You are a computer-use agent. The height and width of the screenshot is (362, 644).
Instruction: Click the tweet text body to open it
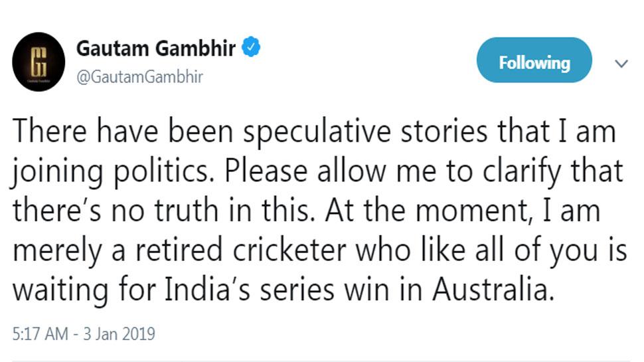pyautogui.click(x=319, y=211)
